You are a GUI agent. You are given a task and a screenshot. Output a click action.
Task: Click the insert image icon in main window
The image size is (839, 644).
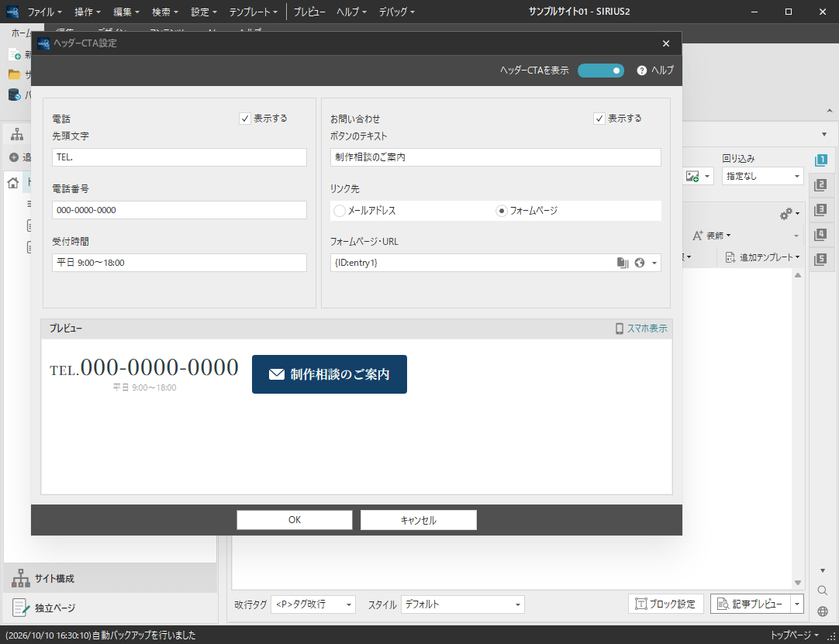point(692,176)
